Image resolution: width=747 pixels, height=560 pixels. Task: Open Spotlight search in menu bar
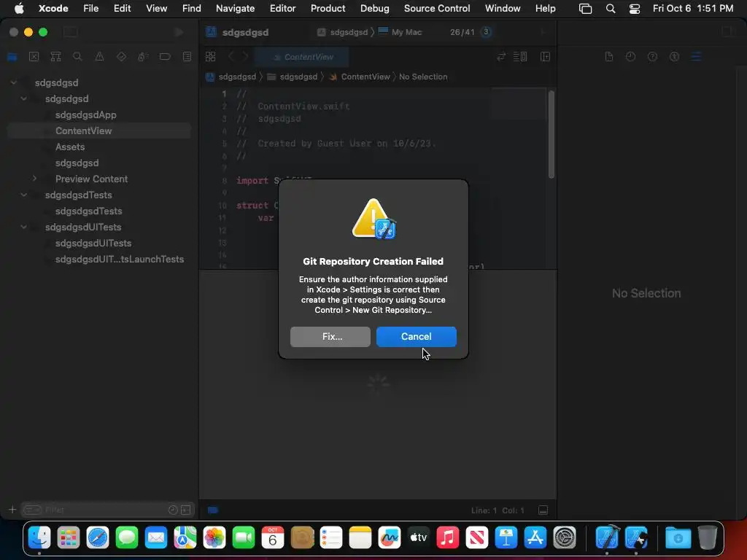click(x=611, y=8)
